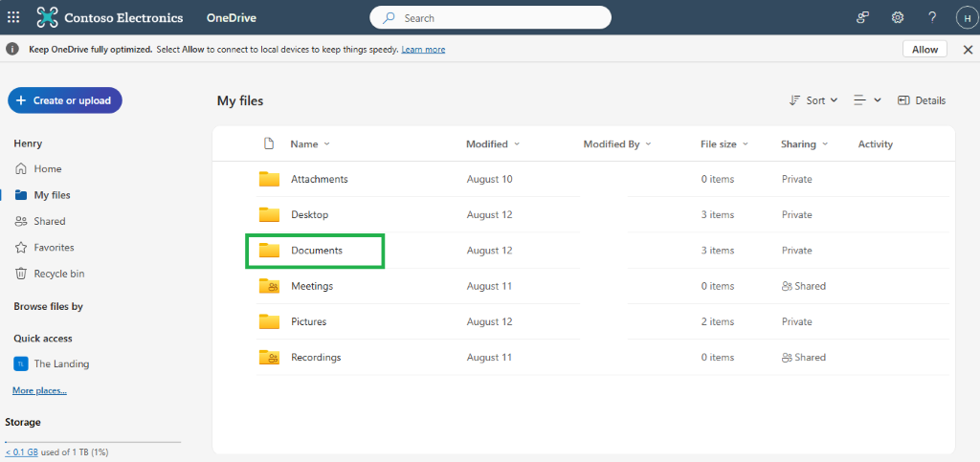Open the File size column header menu
This screenshot has height=462, width=980.
(x=724, y=144)
